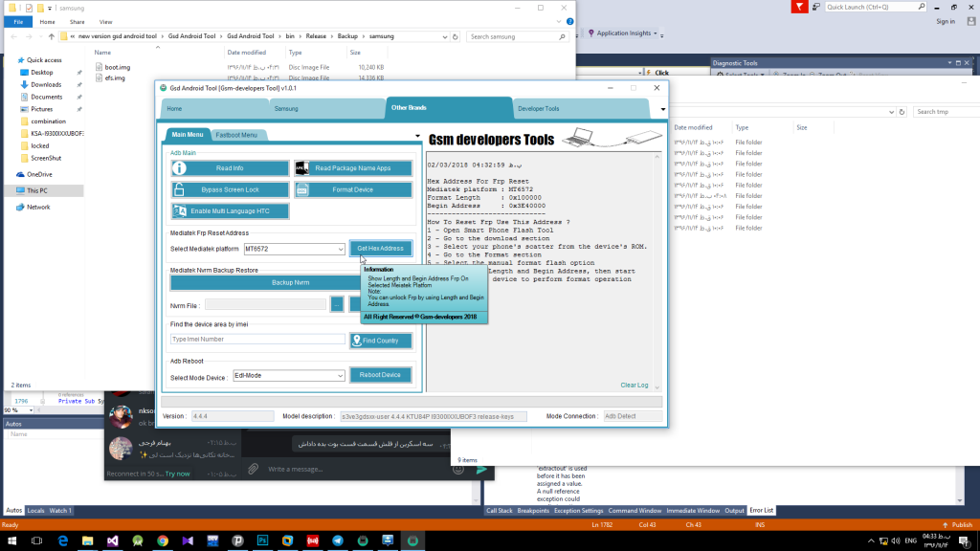Image resolution: width=980 pixels, height=551 pixels.
Task: Click the Get Hex Address button
Action: tap(380, 248)
